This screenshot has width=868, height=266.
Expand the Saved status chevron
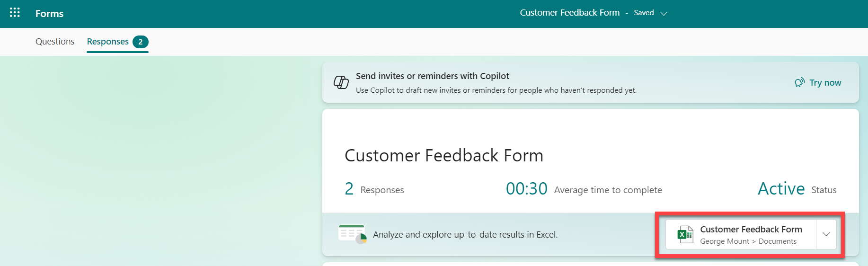[664, 14]
